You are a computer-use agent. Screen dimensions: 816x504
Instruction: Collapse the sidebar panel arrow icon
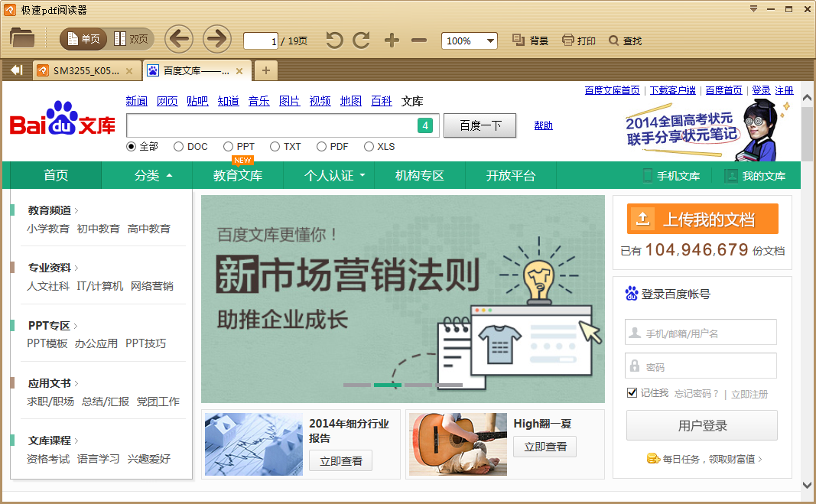[x=17, y=70]
